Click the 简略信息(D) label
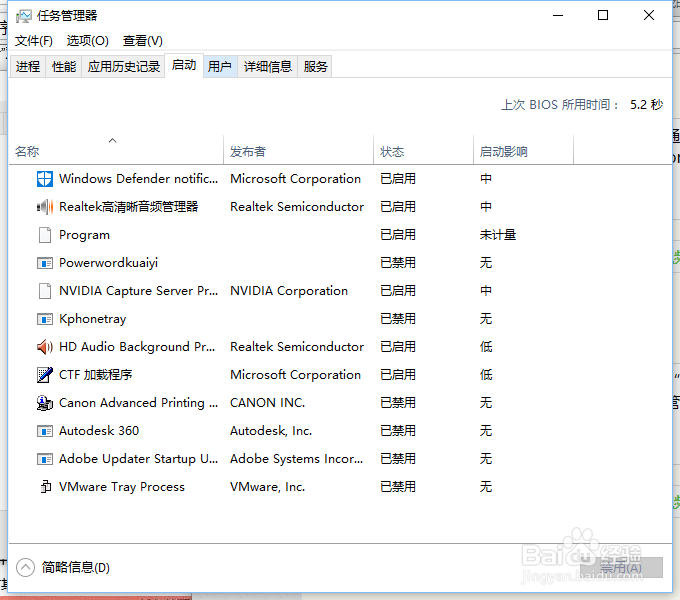 click(x=76, y=567)
